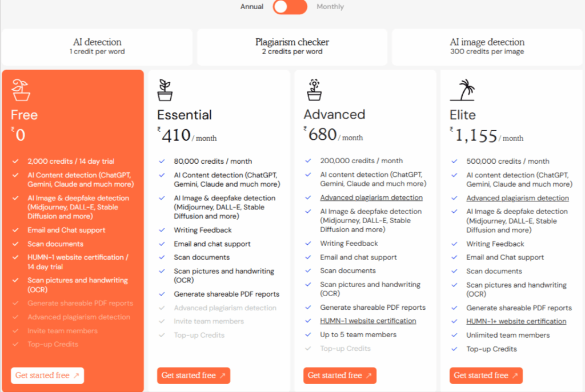Click the Essential plan potted plant icon

coord(165,90)
